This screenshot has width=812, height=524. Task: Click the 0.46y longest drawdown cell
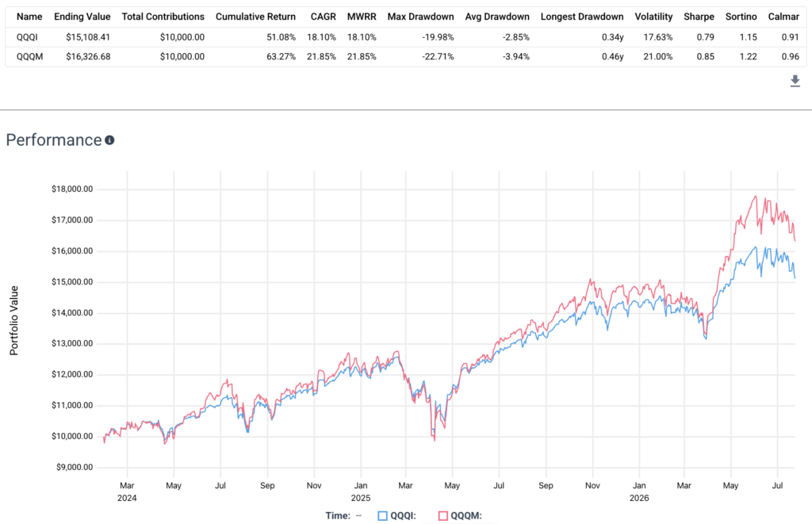(613, 56)
